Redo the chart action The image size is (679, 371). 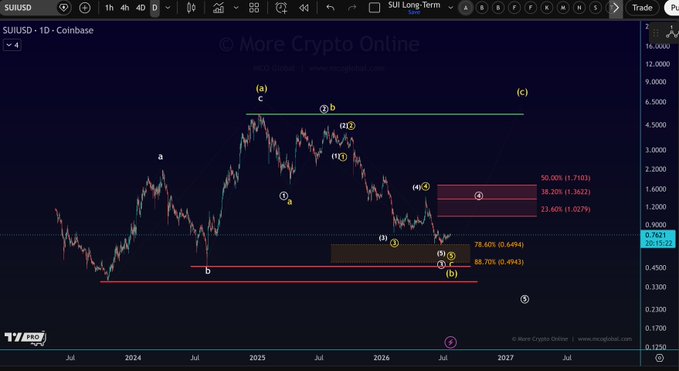[352, 7]
